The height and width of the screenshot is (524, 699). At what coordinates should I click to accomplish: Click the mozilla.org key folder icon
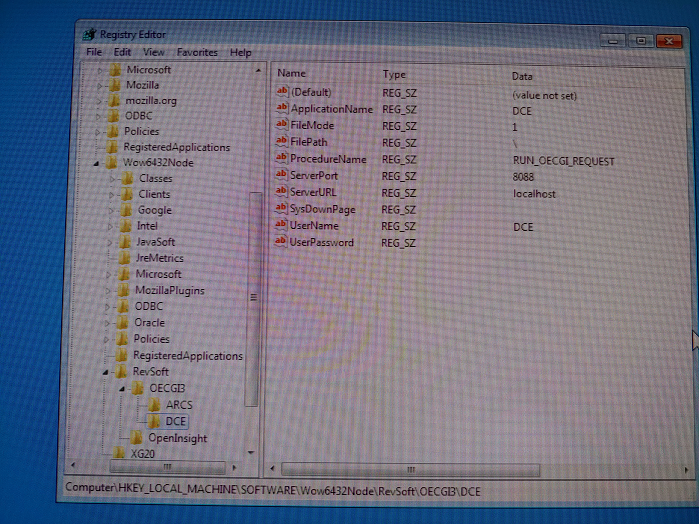(114, 100)
